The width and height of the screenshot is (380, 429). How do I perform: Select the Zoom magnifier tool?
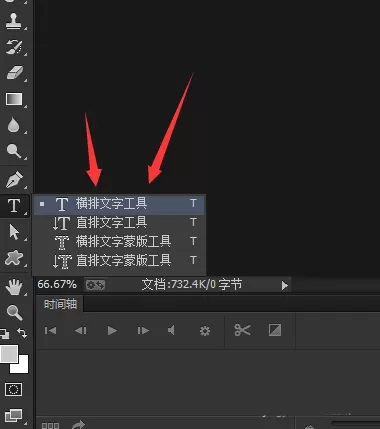pyautogui.click(x=14, y=313)
